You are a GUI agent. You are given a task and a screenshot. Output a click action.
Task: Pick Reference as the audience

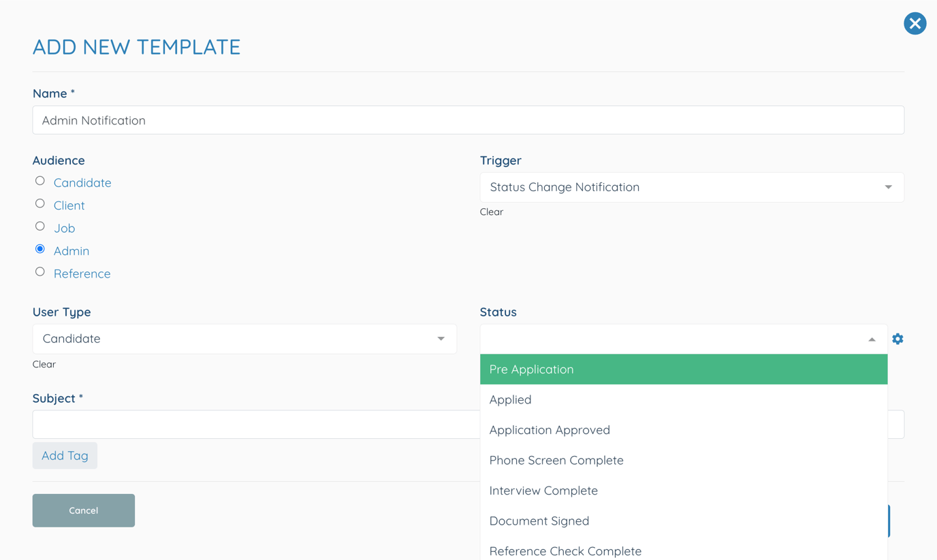coord(39,271)
